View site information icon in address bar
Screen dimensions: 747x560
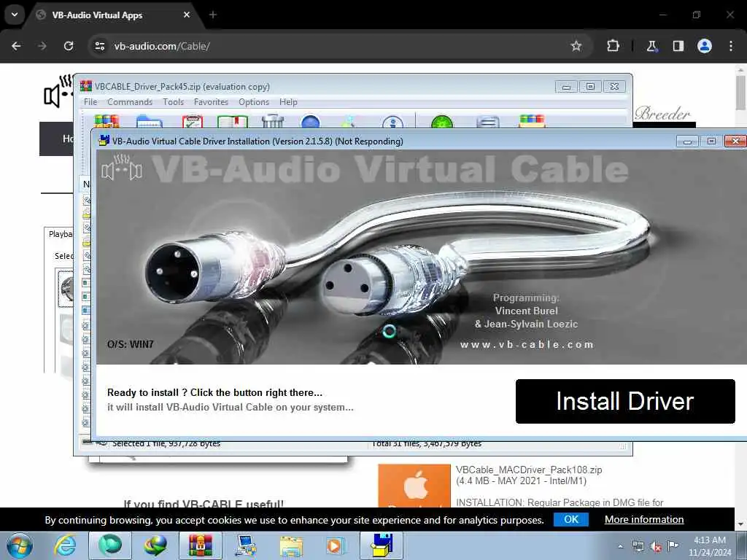[100, 46]
